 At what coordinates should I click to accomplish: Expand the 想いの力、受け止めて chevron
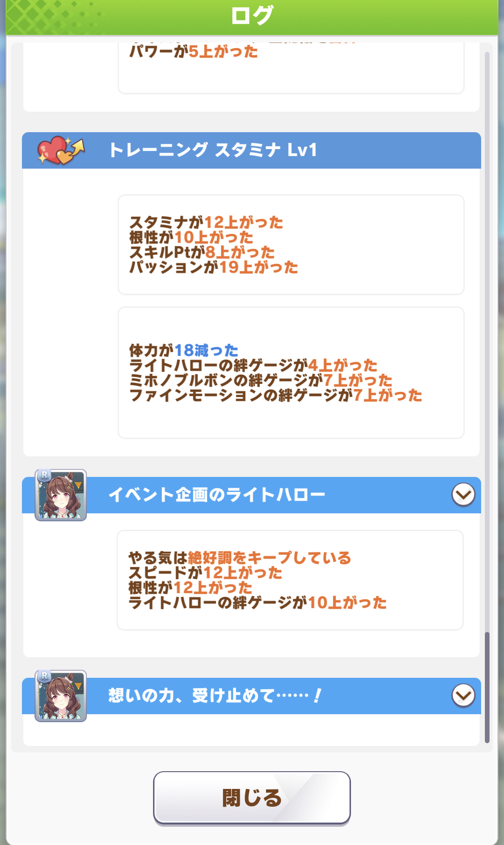[463, 696]
